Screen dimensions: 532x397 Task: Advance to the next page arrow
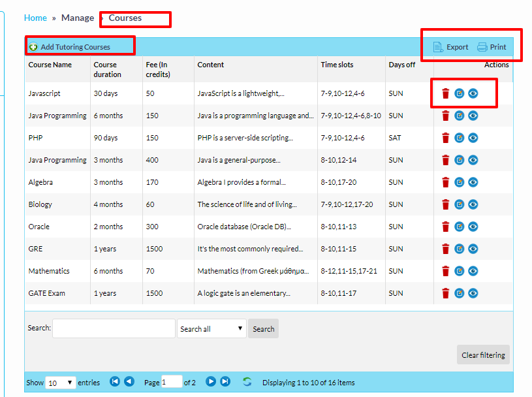coord(211,382)
